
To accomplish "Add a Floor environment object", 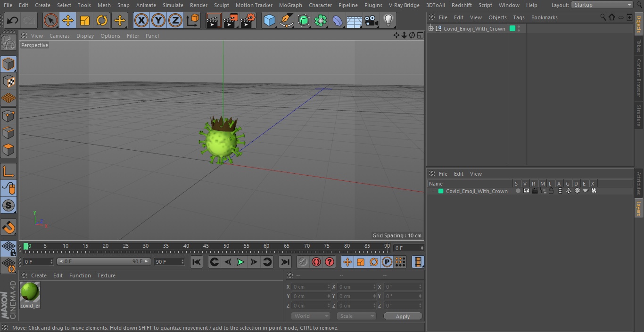I will [x=355, y=21].
